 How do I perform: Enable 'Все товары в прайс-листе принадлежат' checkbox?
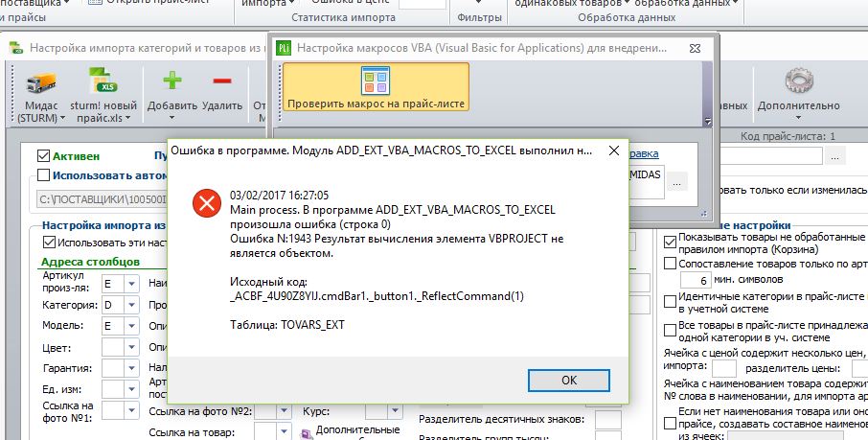pos(670,331)
